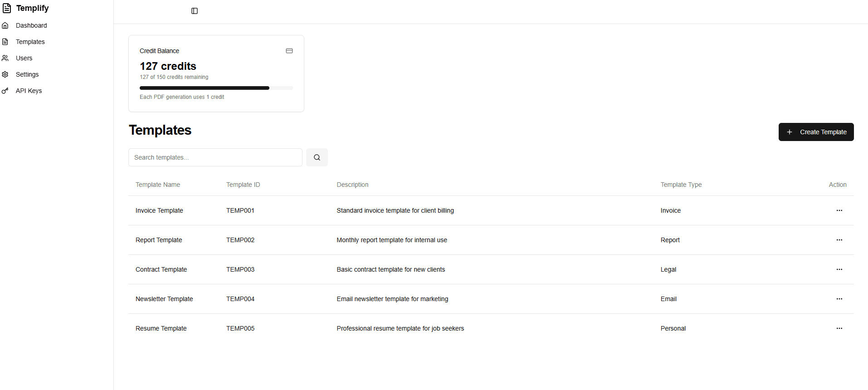Focus the Search templates input field
868x390 pixels.
(215, 157)
